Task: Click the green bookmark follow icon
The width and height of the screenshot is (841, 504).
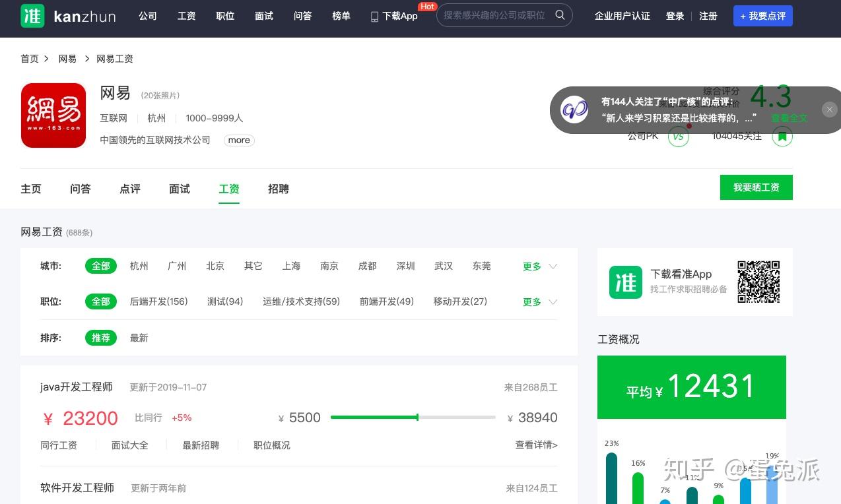Action: (782, 137)
